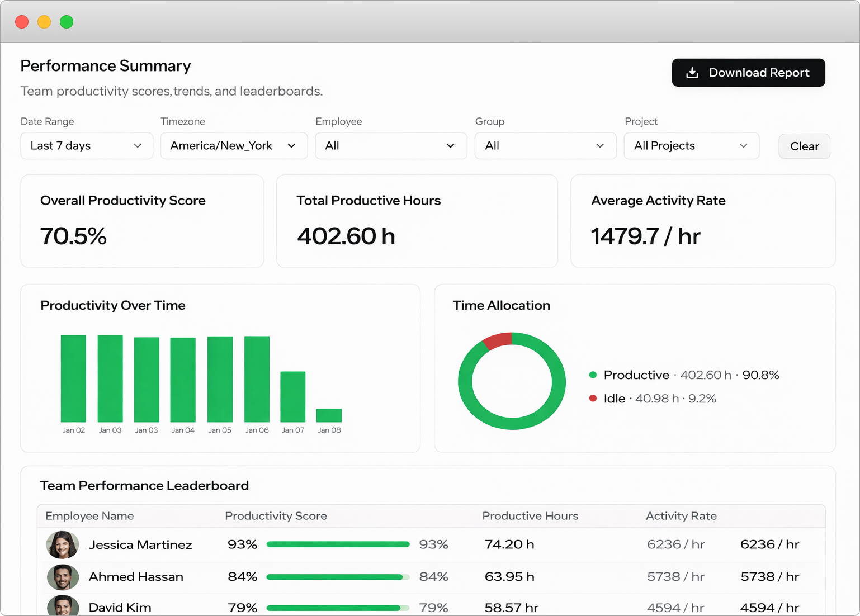Click Ahmed Hassan's productivity progress bar
Screen dimensions: 860x616
tap(338, 577)
